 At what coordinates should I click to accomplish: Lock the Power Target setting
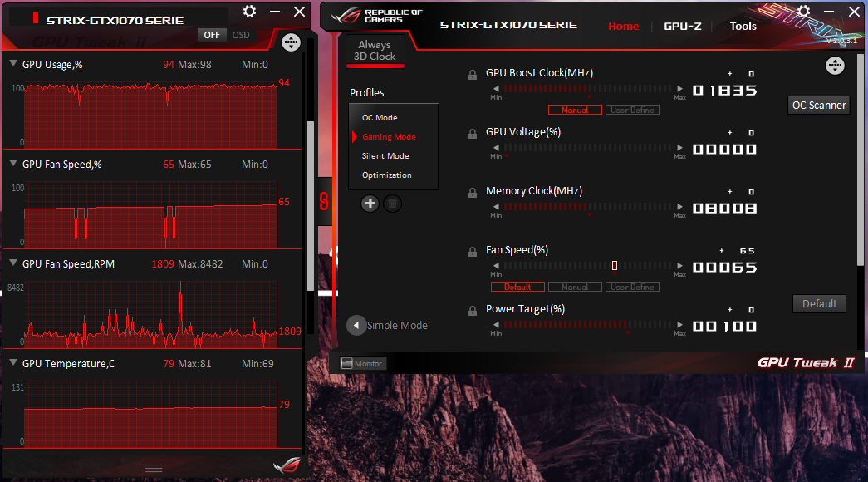click(472, 311)
